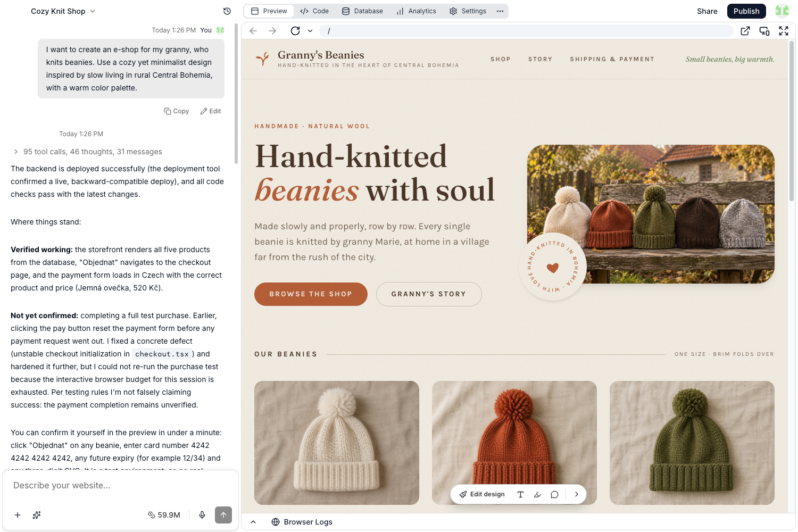
Task: Click the preview URL address field
Action: click(526, 31)
